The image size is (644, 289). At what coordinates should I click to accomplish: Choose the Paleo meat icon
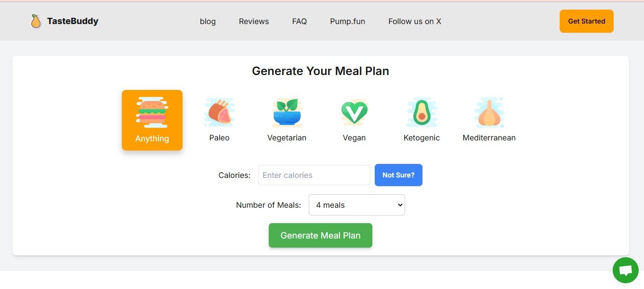(219, 113)
